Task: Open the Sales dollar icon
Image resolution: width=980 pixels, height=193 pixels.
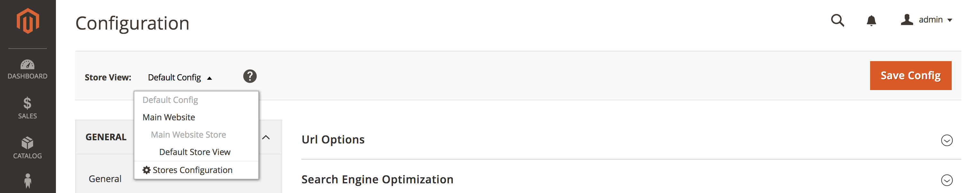Action: click(x=27, y=103)
